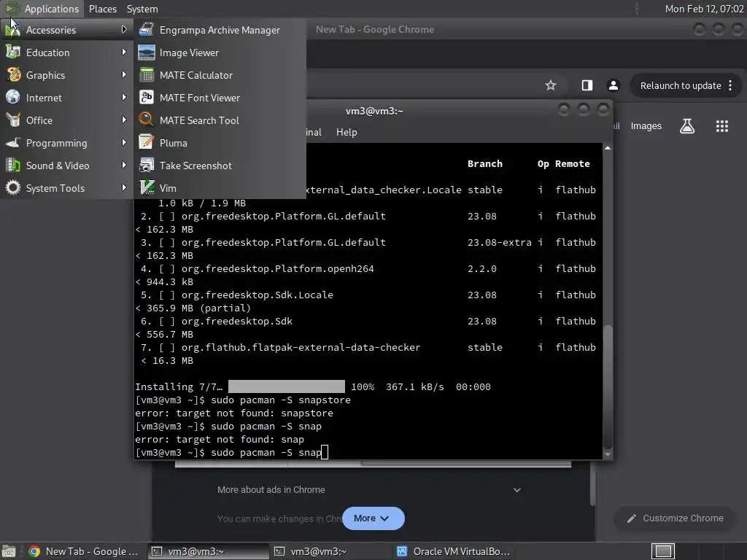Expand the More about ads in Chrome chevron
747x560 pixels.
[517, 490]
